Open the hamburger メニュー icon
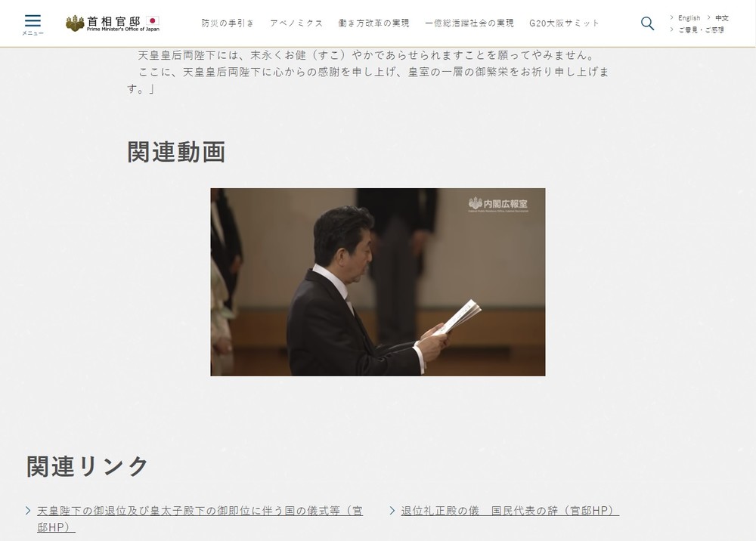 (x=33, y=23)
